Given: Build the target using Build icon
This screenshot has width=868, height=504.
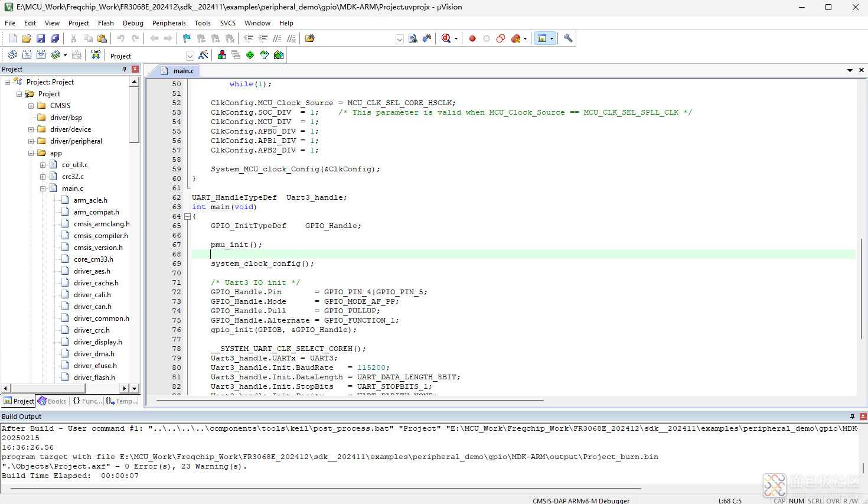Looking at the screenshot, I should coord(27,55).
